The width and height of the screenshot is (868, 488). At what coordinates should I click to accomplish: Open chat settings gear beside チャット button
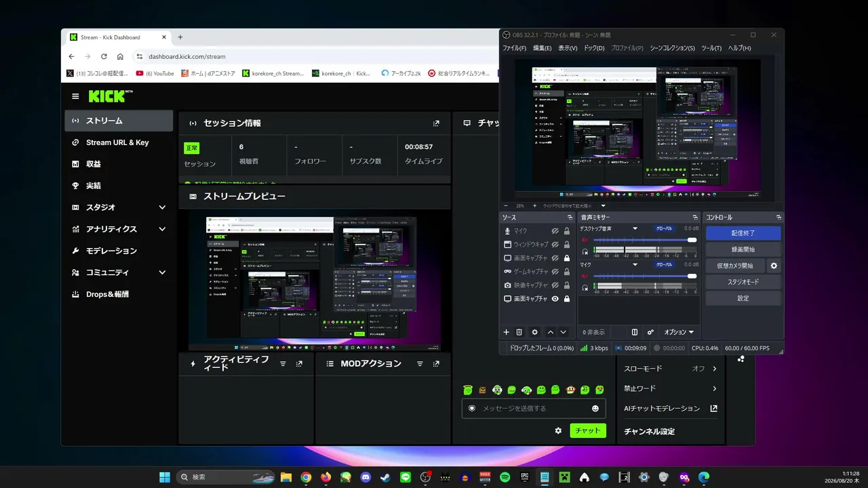pyautogui.click(x=558, y=430)
